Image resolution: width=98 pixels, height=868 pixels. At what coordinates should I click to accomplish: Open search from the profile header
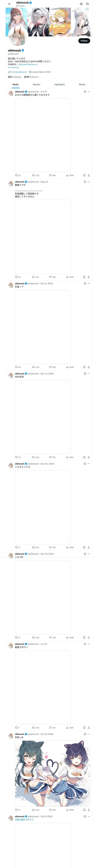(x=88, y=4)
